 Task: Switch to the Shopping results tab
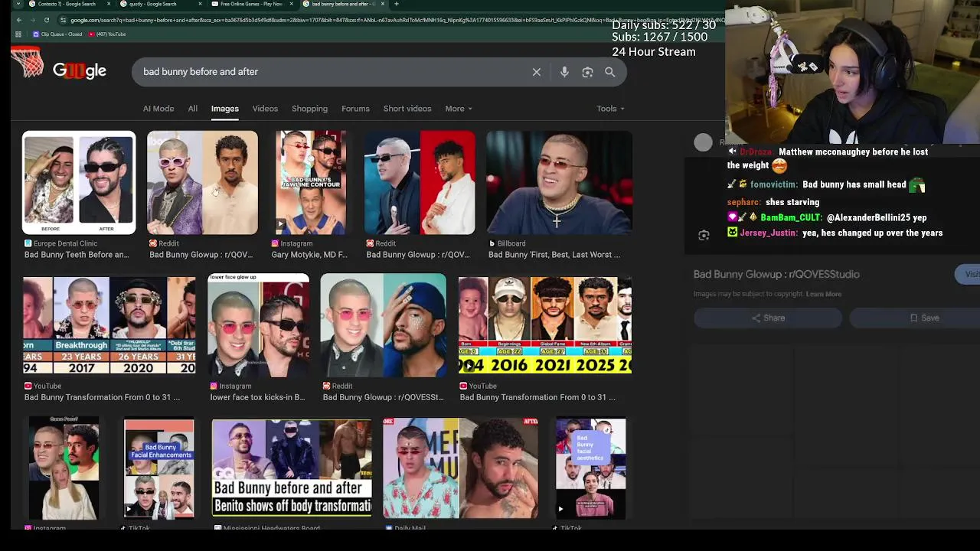pyautogui.click(x=309, y=109)
